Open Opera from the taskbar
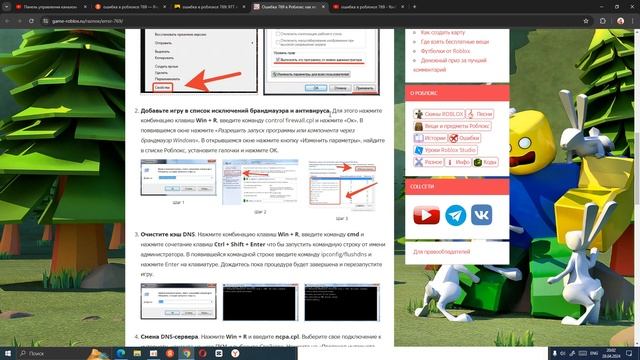 click(x=203, y=353)
